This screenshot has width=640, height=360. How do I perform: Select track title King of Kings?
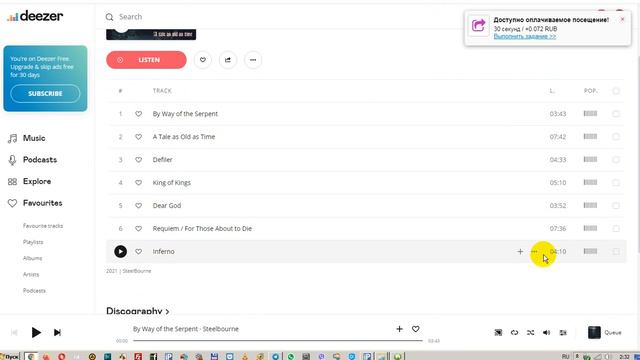click(x=171, y=182)
